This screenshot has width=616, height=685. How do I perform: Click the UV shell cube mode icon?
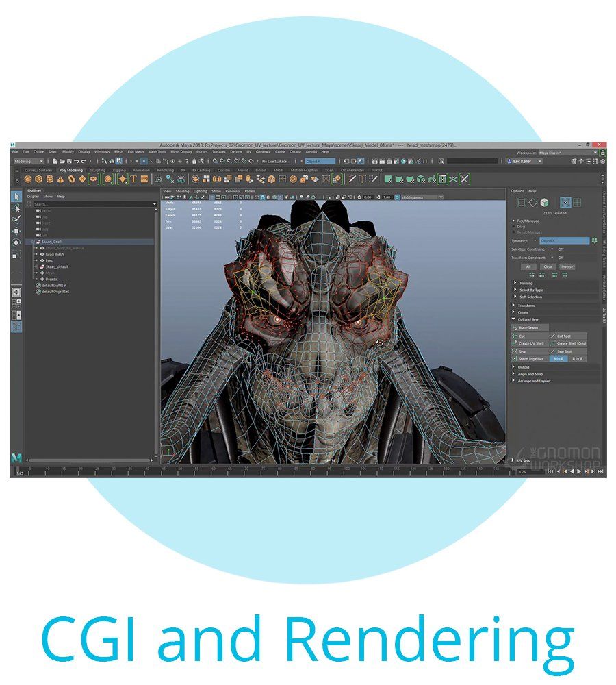544,202
